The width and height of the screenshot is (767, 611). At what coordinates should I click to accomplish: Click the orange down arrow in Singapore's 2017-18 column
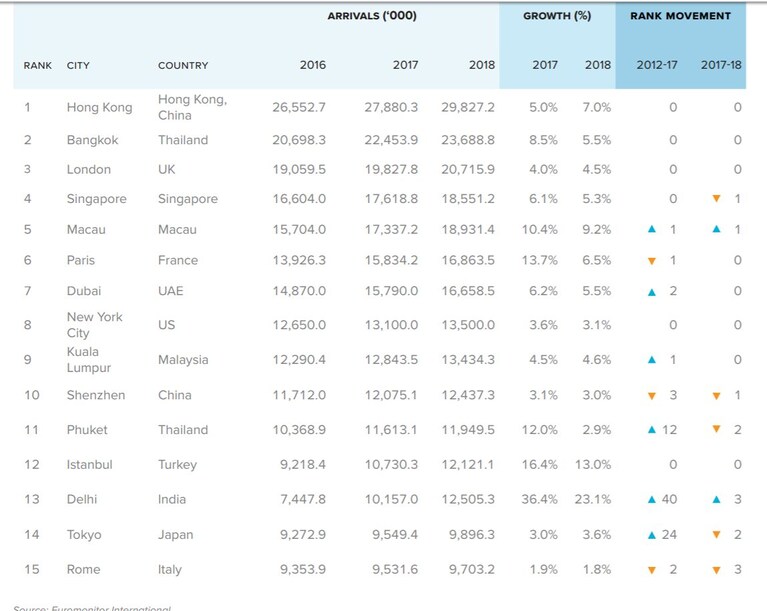point(716,199)
